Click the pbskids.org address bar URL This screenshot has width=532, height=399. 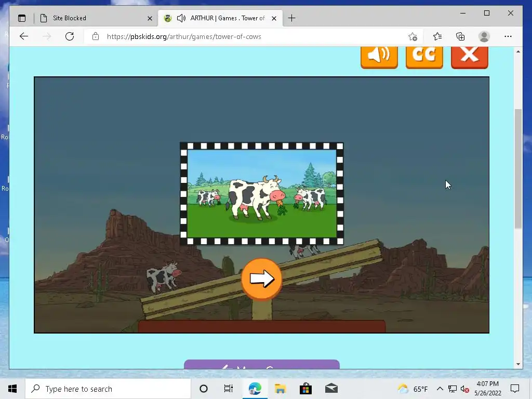pyautogui.click(x=184, y=37)
